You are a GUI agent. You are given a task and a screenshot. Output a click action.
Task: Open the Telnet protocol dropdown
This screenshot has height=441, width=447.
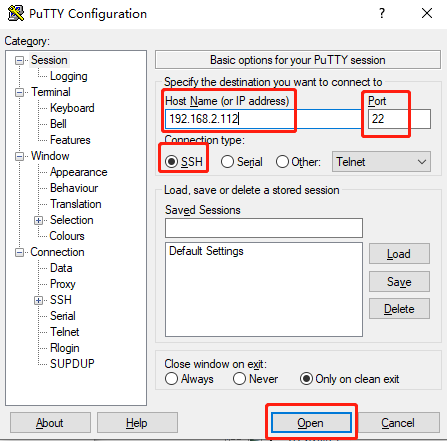tap(381, 162)
